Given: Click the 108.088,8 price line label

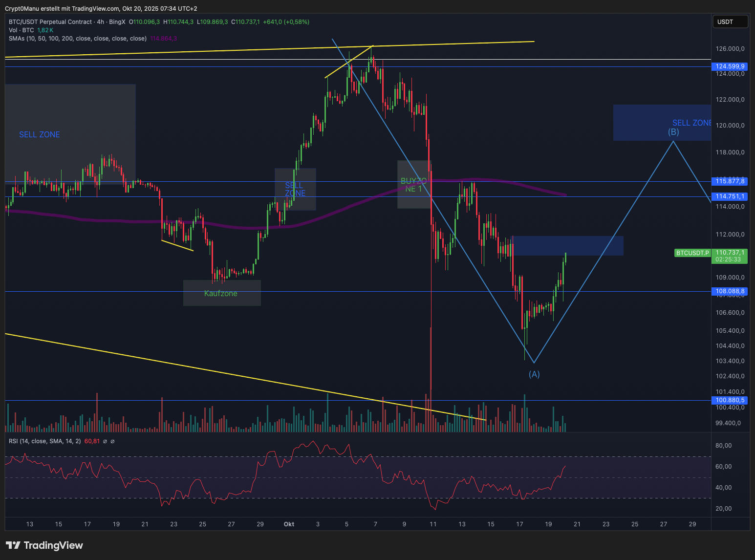Looking at the screenshot, I should pyautogui.click(x=730, y=291).
